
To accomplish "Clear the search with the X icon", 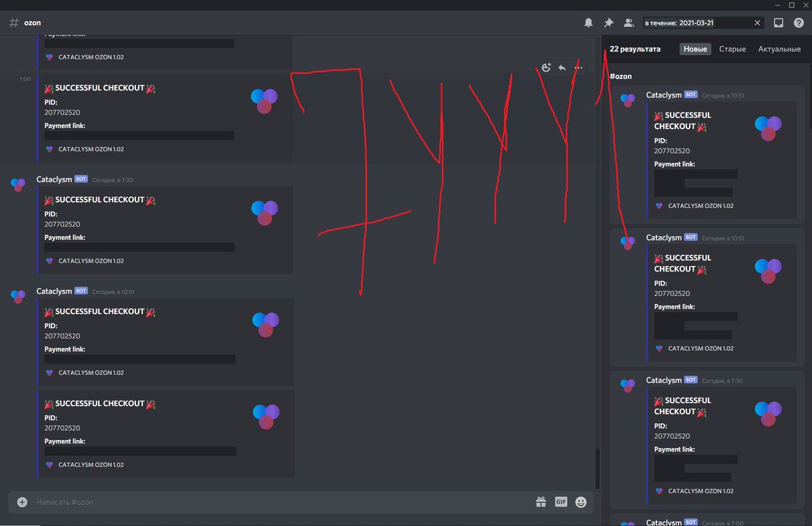I will tap(758, 22).
